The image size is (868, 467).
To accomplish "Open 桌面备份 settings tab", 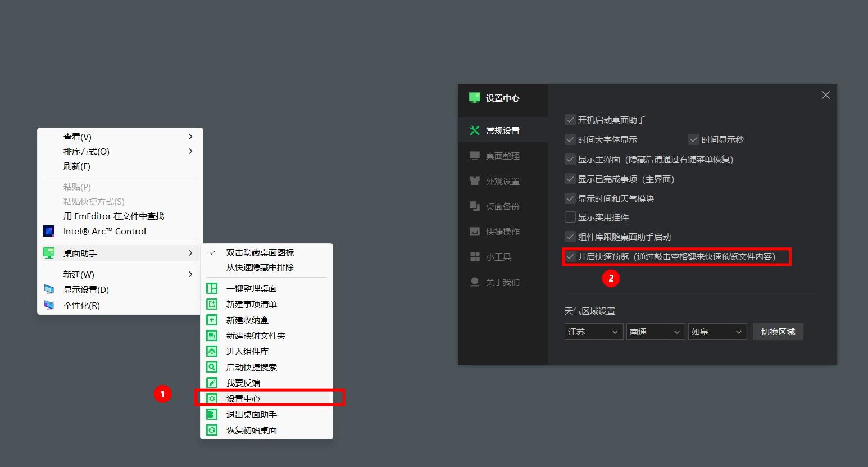I will [x=503, y=206].
